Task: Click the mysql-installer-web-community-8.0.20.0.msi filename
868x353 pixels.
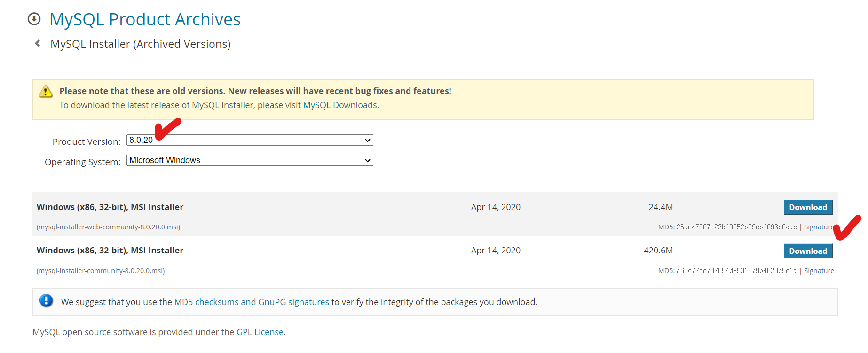Action: tap(108, 227)
